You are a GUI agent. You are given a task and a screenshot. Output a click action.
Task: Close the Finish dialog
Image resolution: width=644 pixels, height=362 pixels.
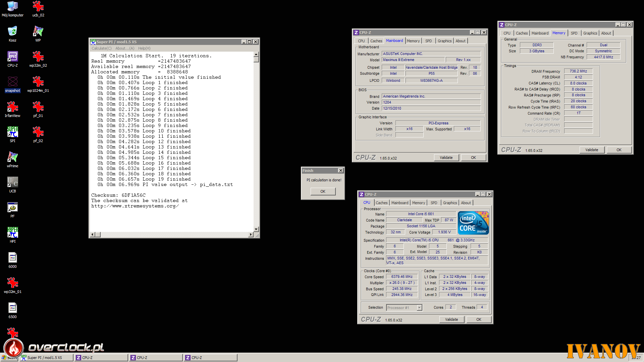340,171
